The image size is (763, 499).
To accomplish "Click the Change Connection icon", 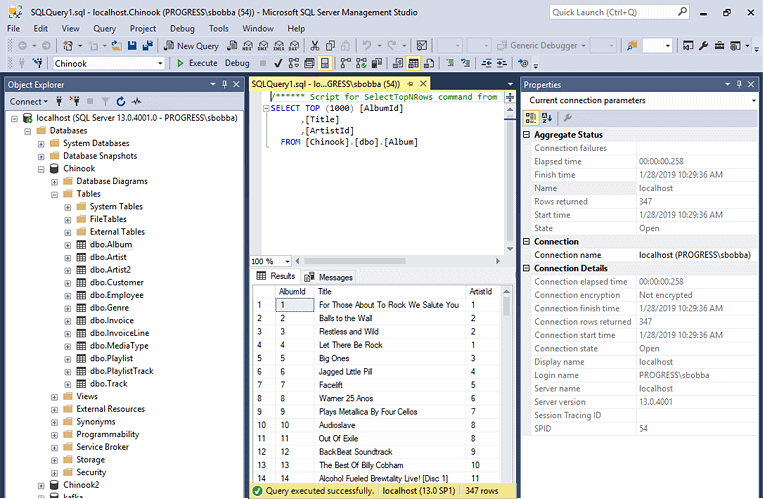I will click(x=37, y=63).
